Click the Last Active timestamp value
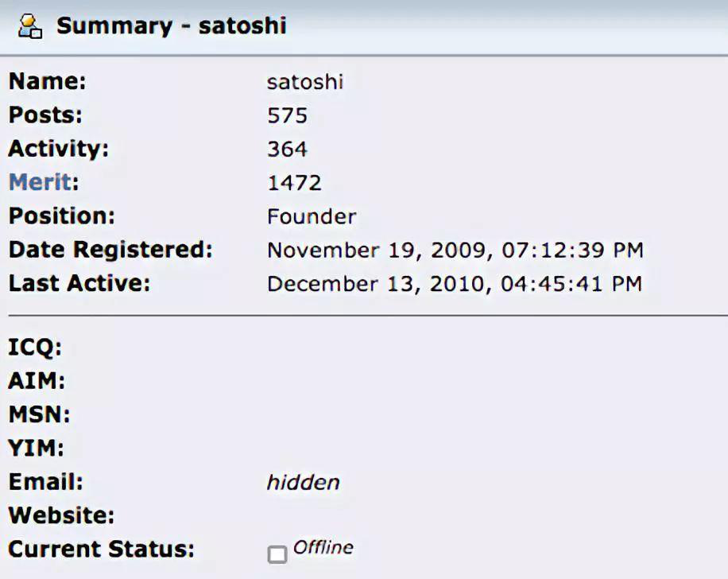 (x=455, y=283)
